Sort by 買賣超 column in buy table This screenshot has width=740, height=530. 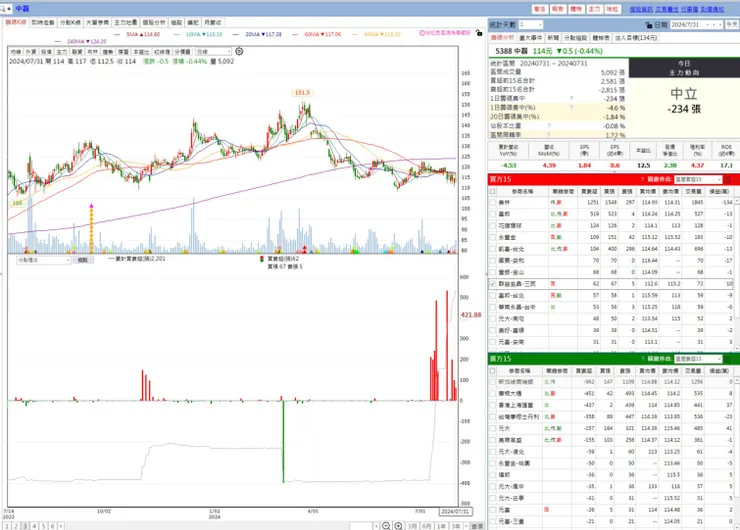(x=589, y=192)
